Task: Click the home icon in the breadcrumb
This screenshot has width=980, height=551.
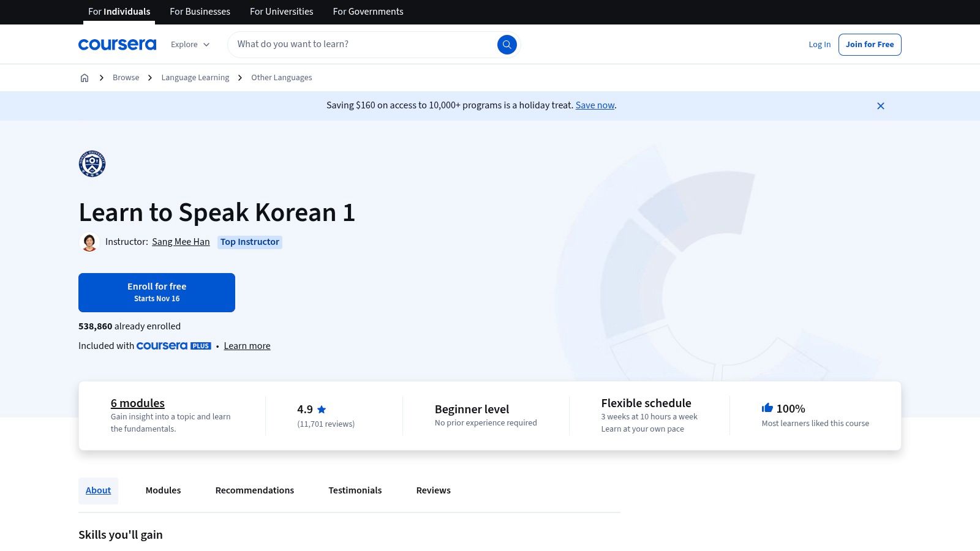Action: pos(85,78)
